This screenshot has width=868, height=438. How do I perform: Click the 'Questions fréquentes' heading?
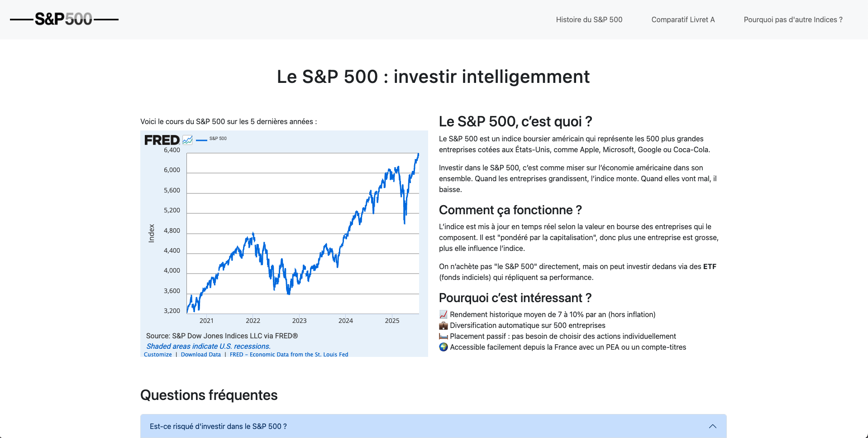click(209, 395)
